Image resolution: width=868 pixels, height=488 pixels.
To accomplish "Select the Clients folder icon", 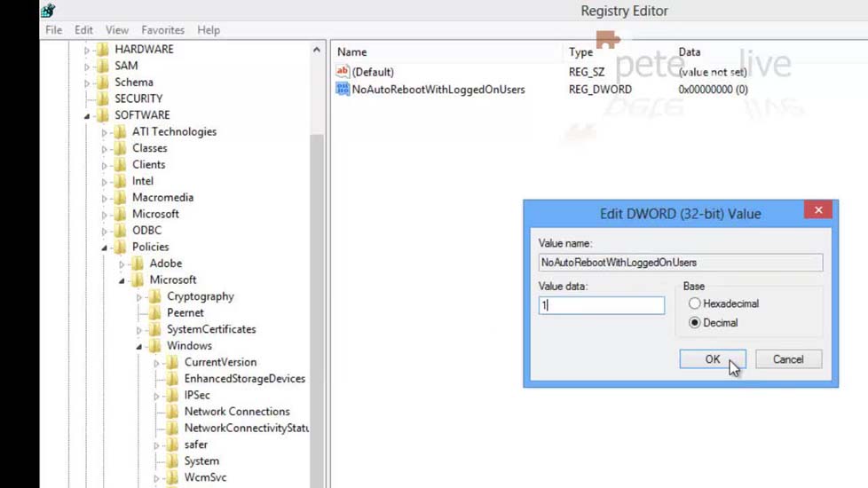I will coord(120,164).
